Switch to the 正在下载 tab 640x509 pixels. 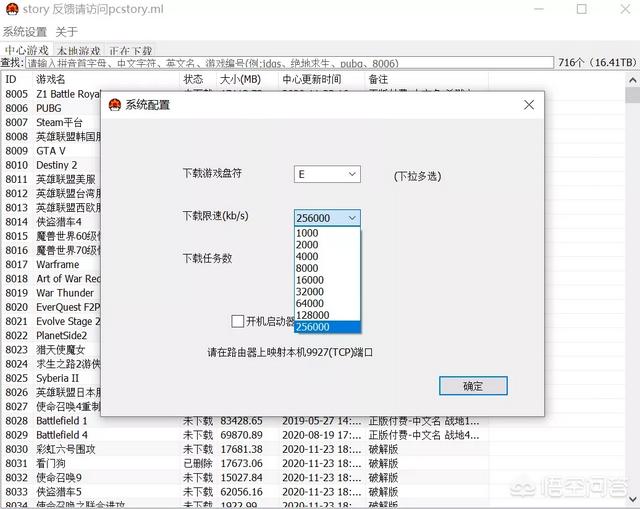click(130, 50)
